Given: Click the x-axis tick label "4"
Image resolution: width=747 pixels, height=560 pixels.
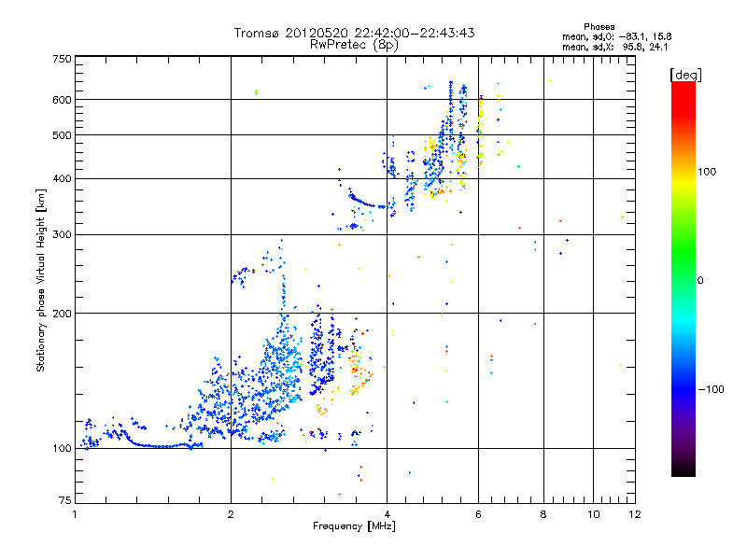Looking at the screenshot, I should coord(387,514).
